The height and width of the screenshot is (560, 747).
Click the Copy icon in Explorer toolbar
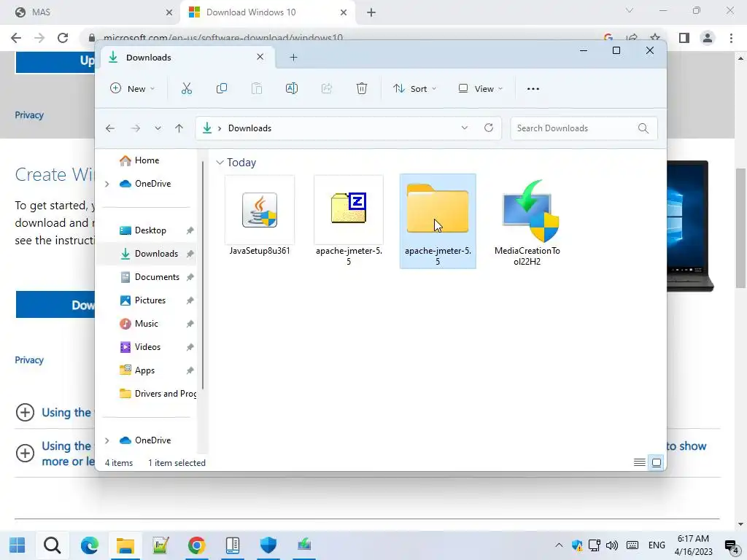(x=222, y=88)
